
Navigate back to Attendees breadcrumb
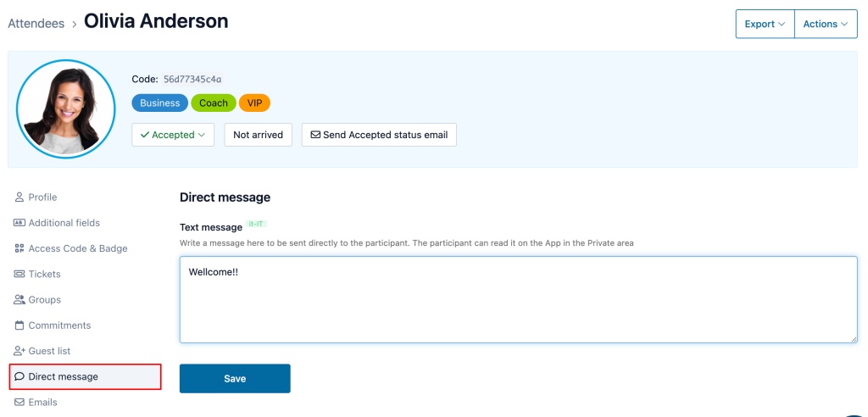click(x=36, y=24)
